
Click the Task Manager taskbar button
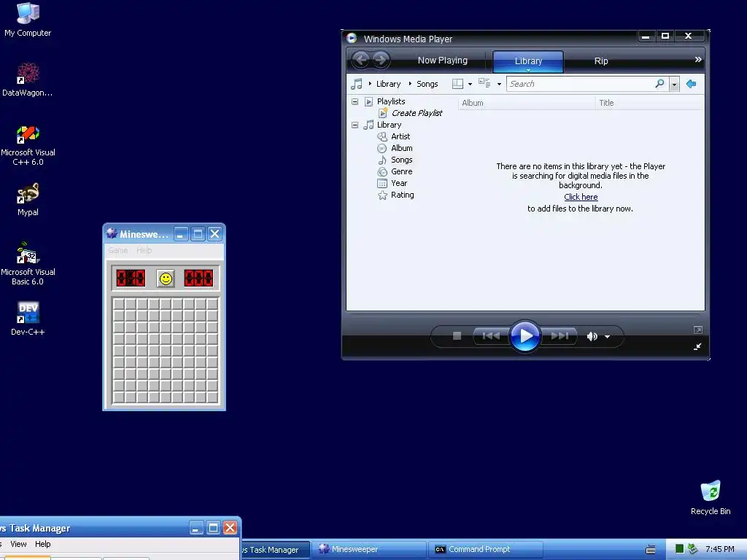[x=275, y=550]
